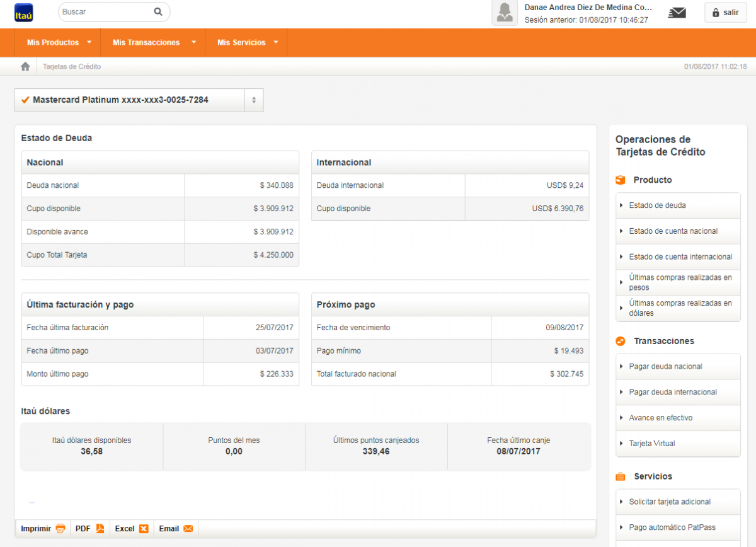Click Monto último pago $ 226.333
Viewport: 756px width, 547px height.
277,374
